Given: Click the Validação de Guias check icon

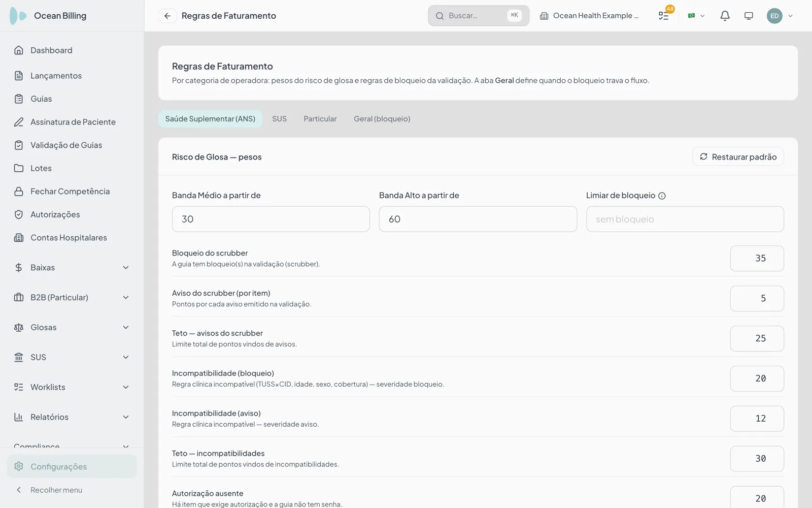Looking at the screenshot, I should tap(19, 145).
